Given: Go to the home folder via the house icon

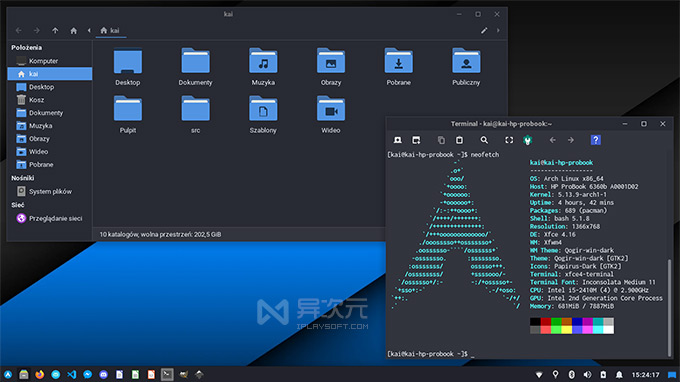Looking at the screenshot, I should click(x=74, y=30).
